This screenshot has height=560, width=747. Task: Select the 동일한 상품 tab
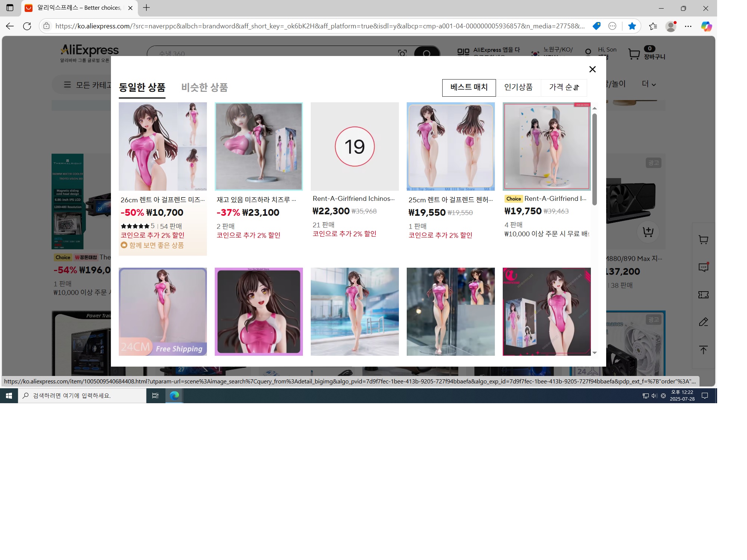coord(142,87)
